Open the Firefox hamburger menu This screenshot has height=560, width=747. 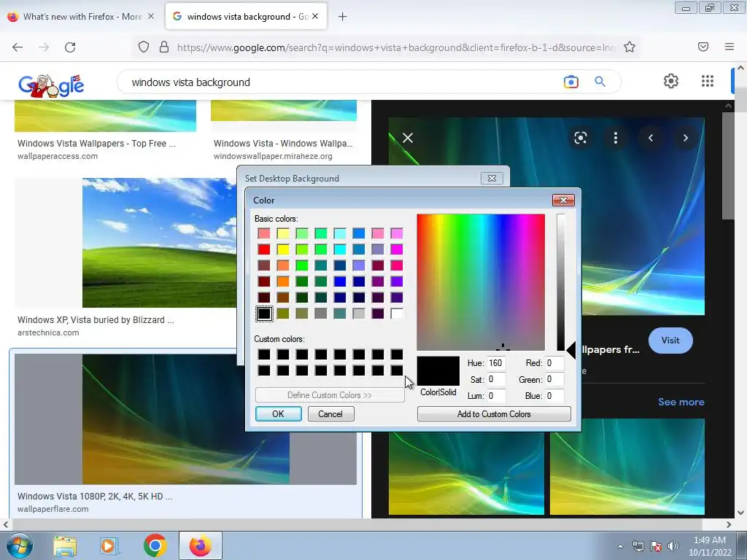pos(729,47)
